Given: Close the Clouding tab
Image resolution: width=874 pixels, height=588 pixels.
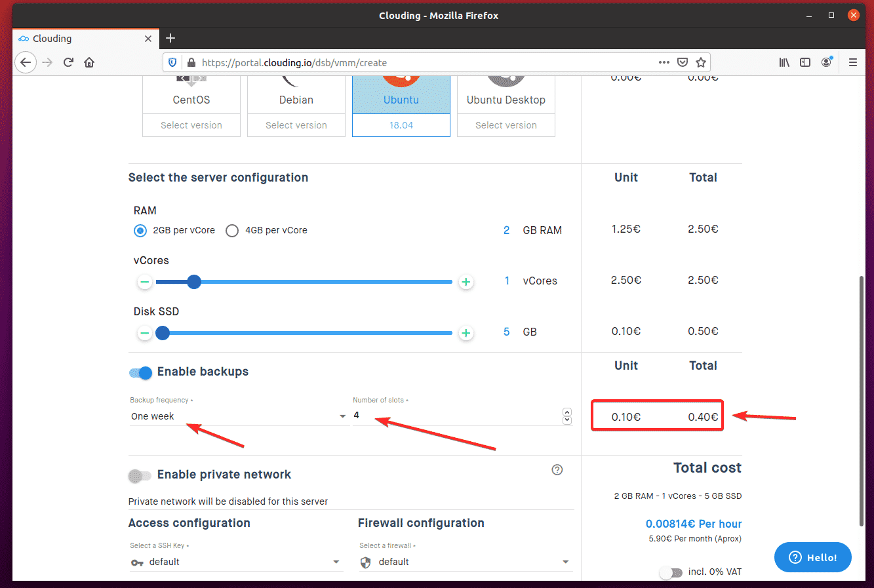Looking at the screenshot, I should click(148, 39).
